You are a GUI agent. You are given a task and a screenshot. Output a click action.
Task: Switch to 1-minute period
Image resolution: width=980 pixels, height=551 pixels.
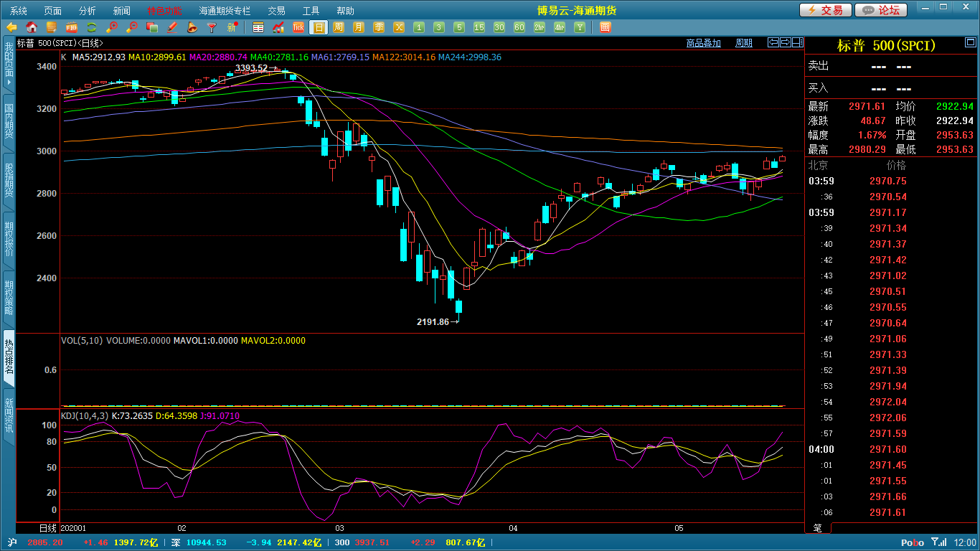tap(419, 27)
